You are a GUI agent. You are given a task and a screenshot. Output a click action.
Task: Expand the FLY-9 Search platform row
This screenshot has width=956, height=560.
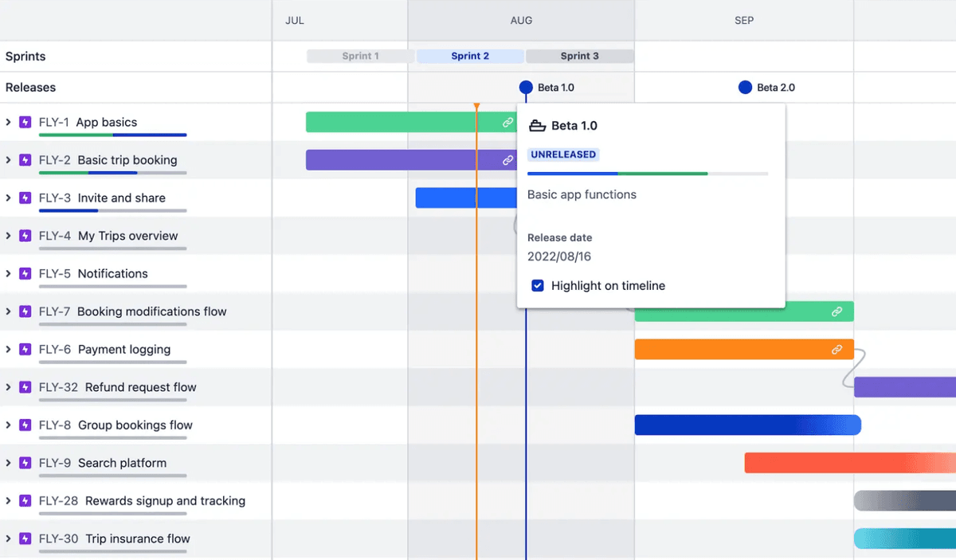pyautogui.click(x=8, y=463)
